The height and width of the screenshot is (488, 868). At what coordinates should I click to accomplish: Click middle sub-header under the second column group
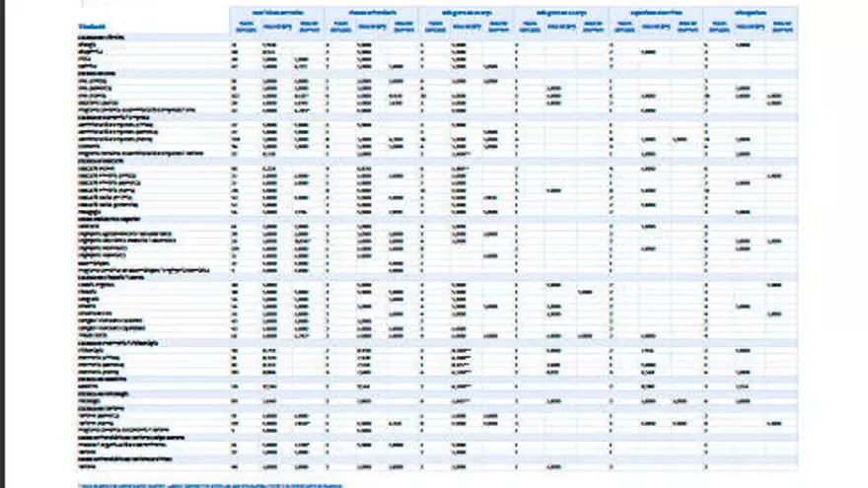[371, 24]
